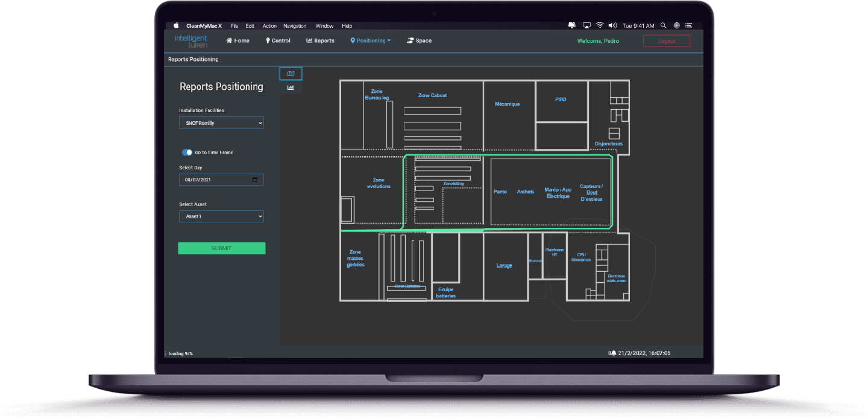
Task: Click the Capteurs / Bout D'essieux label
Action: point(591,193)
